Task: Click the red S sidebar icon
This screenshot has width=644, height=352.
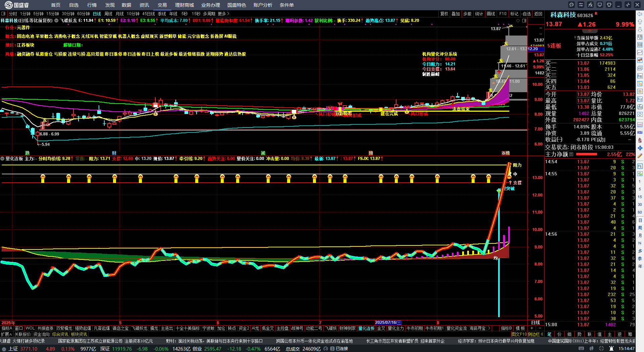Action: point(640,140)
